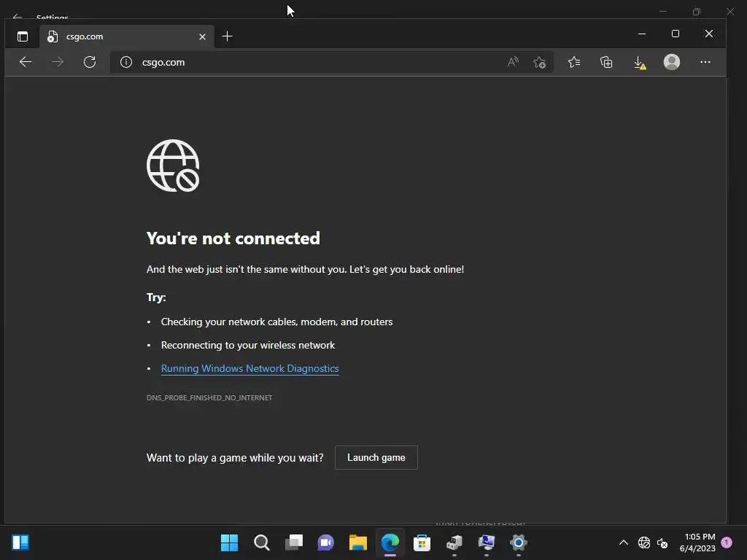Open Task View on taskbar
Viewport: 747px width, 560px height.
pos(294,542)
